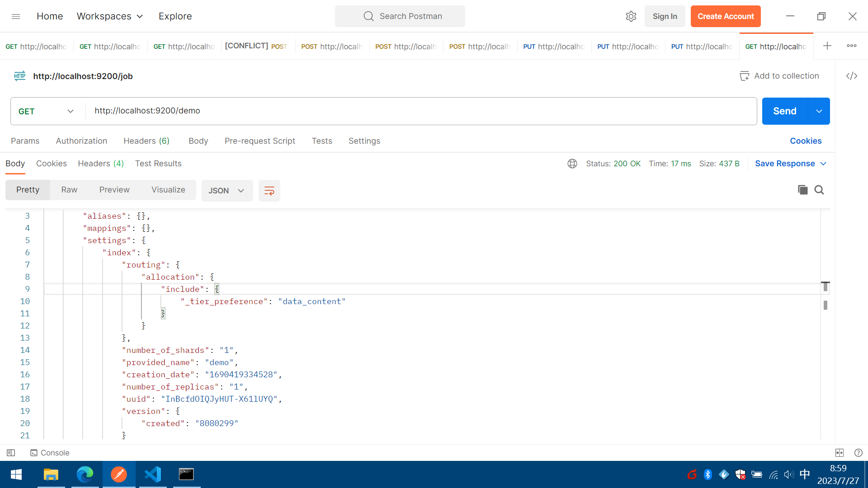
Task: Add a new request tab
Action: [x=827, y=46]
